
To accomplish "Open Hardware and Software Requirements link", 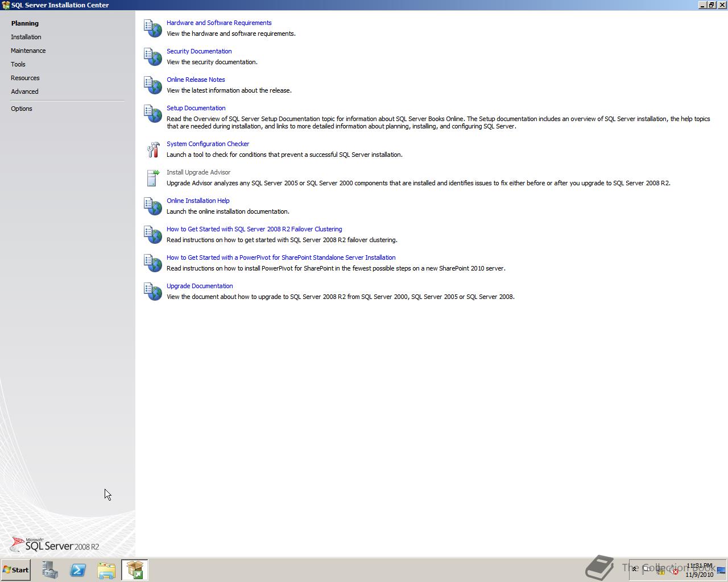I will coord(219,23).
